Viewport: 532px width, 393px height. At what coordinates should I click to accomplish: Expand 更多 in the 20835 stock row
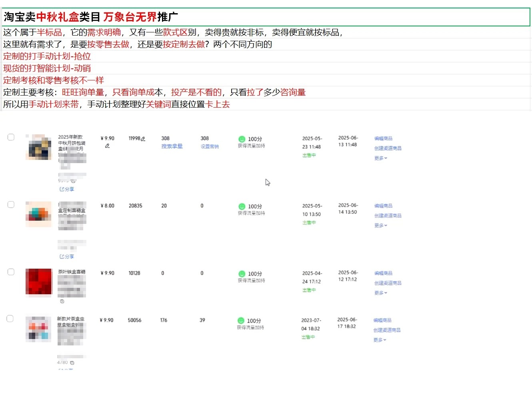[381, 225]
